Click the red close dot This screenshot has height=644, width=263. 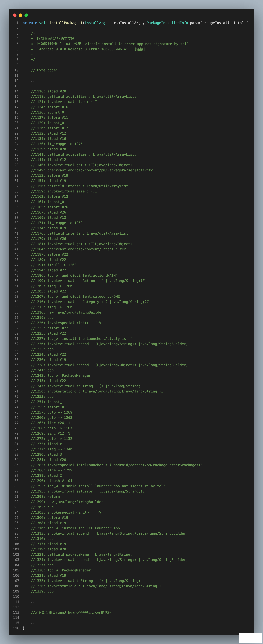coord(15,15)
